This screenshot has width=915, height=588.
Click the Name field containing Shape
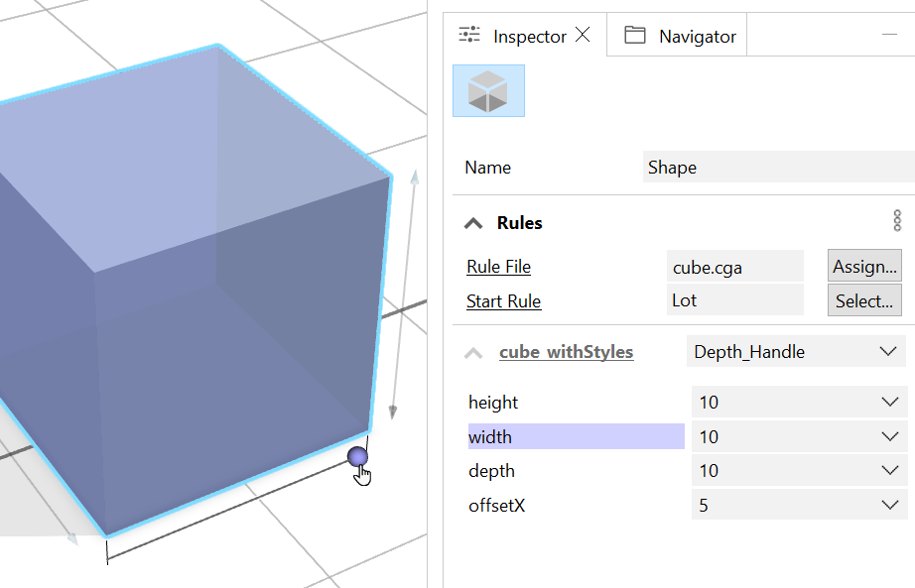pyautogui.click(x=777, y=168)
